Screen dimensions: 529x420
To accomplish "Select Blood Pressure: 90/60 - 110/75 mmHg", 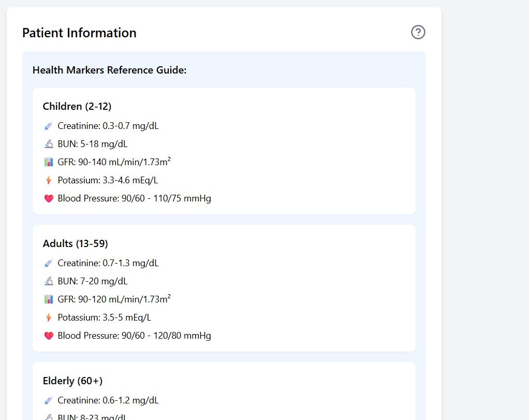I will pyautogui.click(x=134, y=198).
